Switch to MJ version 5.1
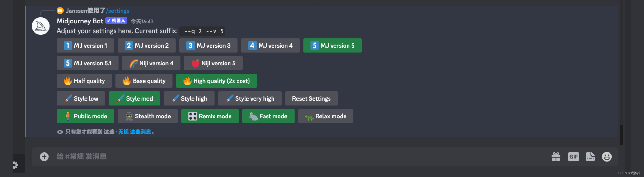Image resolution: width=644 pixels, height=177 pixels. coord(88,63)
